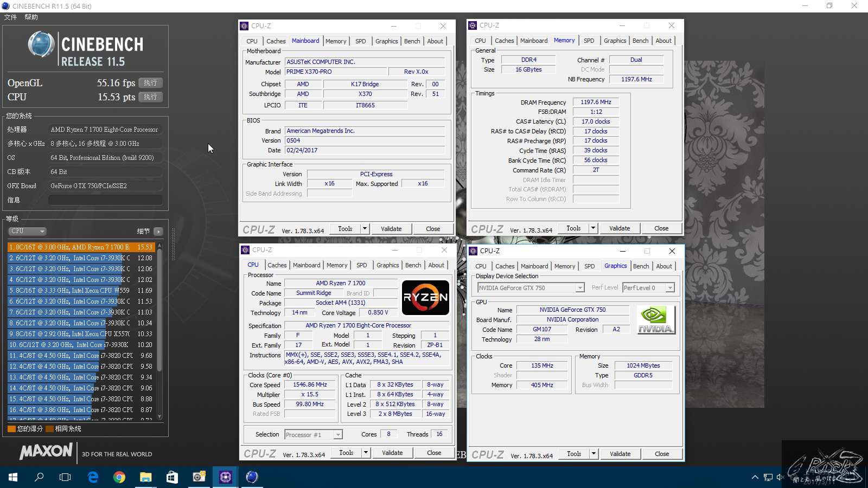The width and height of the screenshot is (868, 488).
Task: Run the OpenGL test with 执行
Action: (x=151, y=83)
